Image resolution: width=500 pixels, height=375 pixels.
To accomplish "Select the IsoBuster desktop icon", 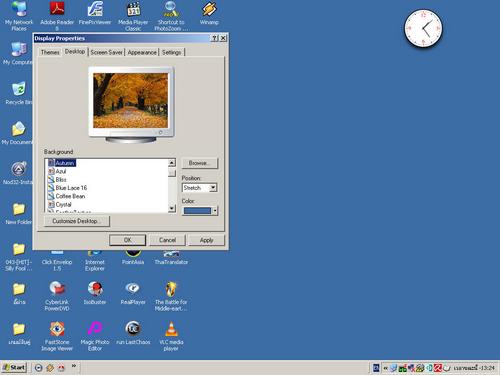I will [95, 293].
